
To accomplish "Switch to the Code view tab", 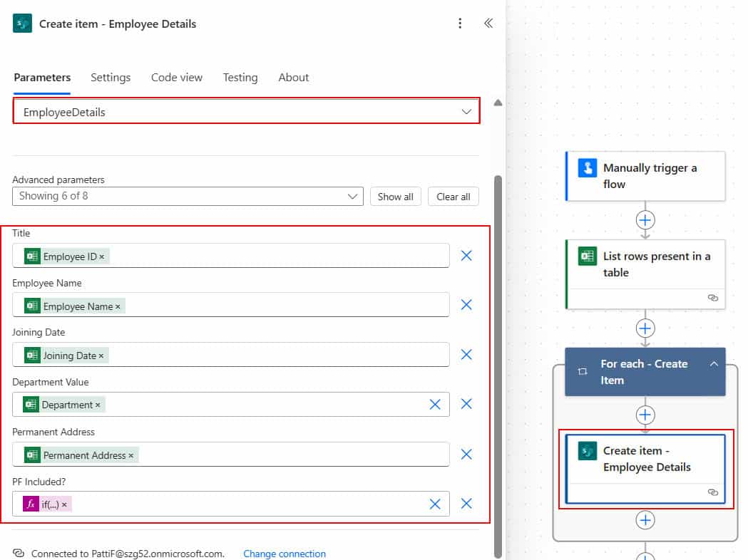I will tap(176, 78).
